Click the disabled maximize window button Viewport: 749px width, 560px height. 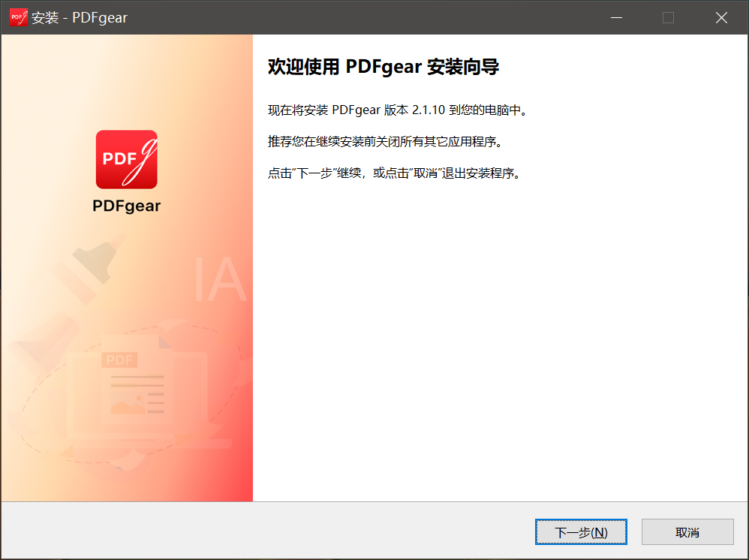(x=668, y=18)
